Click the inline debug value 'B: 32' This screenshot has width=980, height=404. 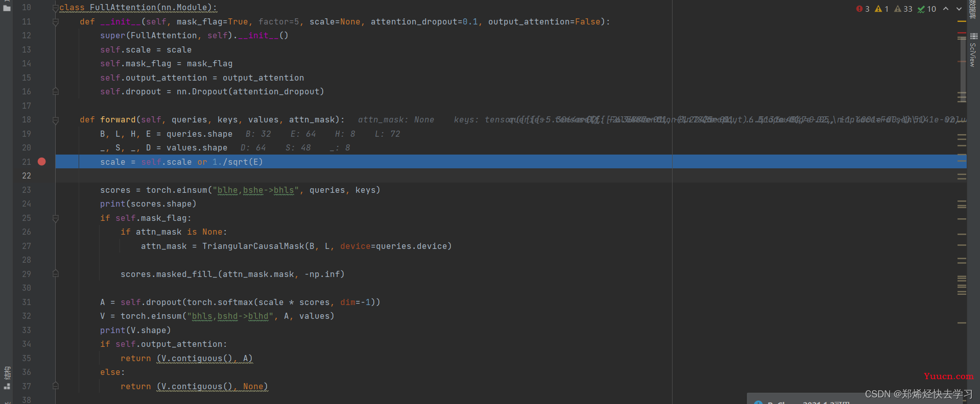click(x=258, y=134)
